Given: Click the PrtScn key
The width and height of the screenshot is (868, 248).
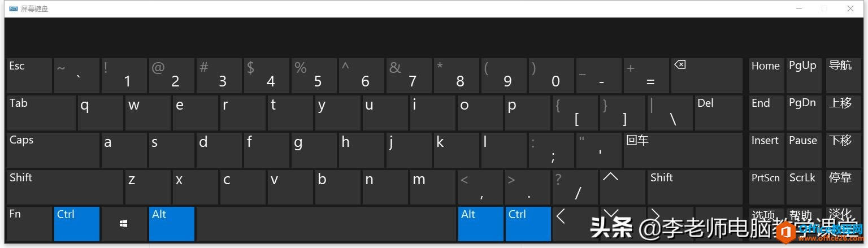Looking at the screenshot, I should pos(766,186).
